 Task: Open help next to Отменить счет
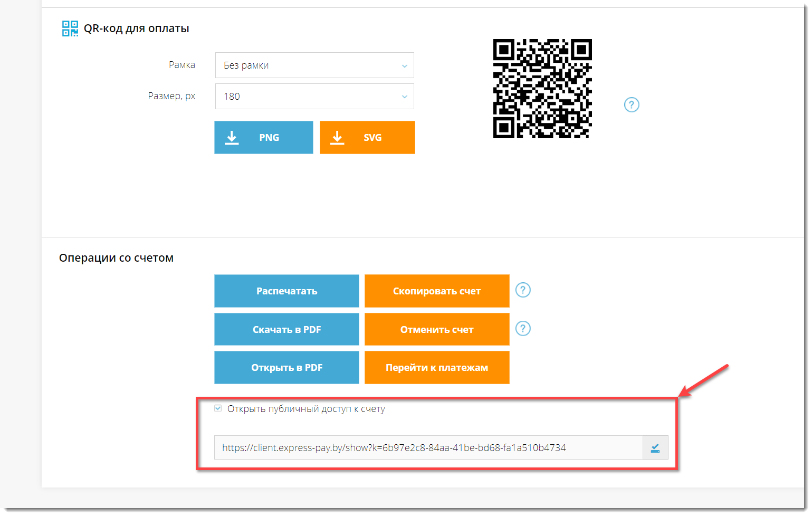523,329
